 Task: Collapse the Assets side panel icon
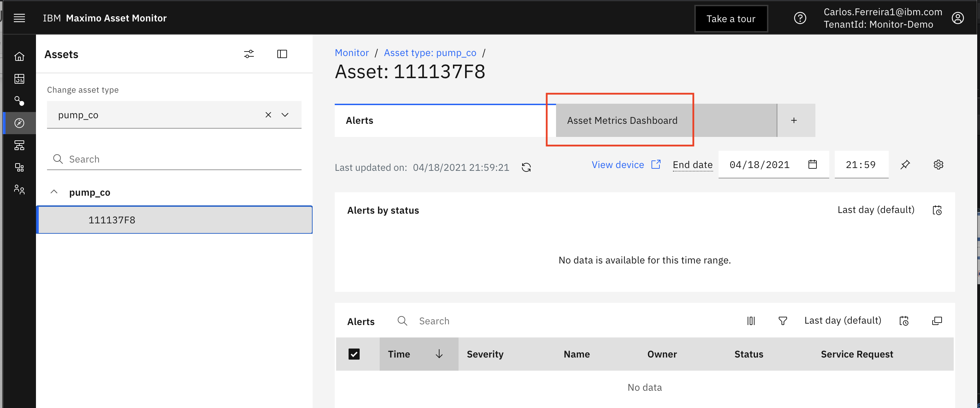[282, 54]
